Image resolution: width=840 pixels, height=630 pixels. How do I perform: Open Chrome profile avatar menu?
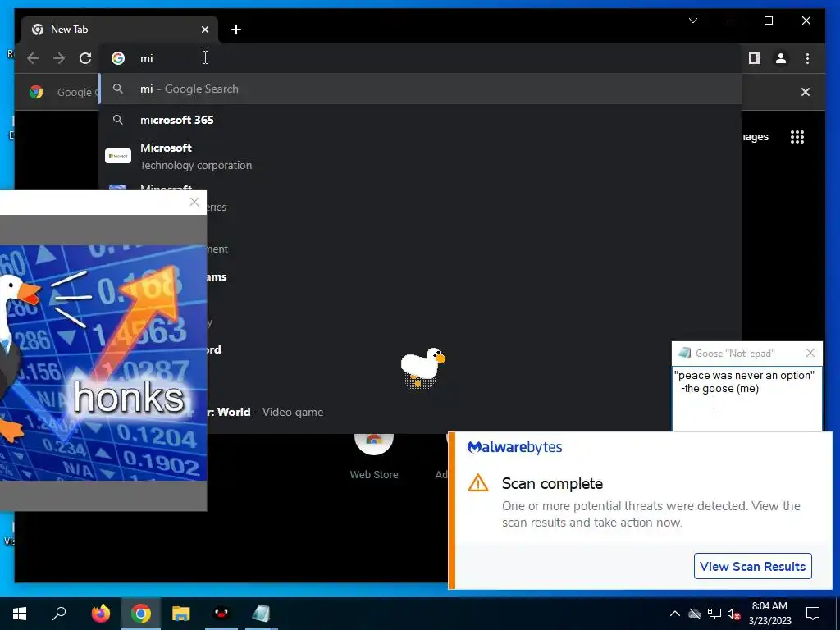coord(781,58)
